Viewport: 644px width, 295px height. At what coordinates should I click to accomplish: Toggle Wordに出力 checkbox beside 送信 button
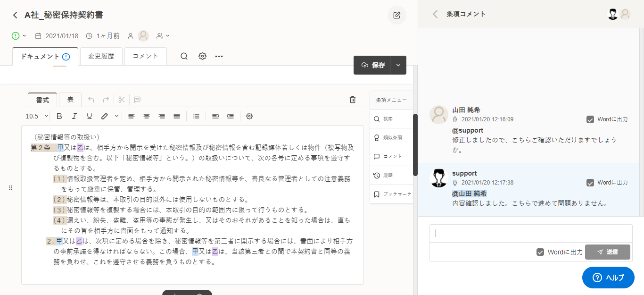click(x=540, y=252)
